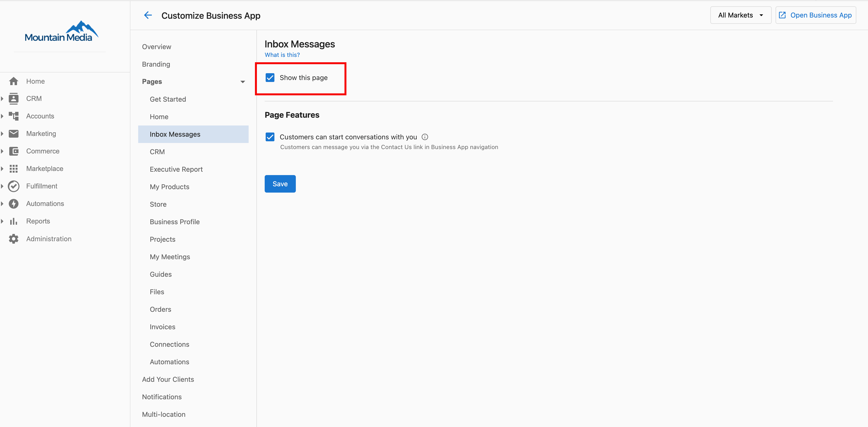The image size is (868, 427).
Task: Click the CRM contact card icon
Action: pos(13,99)
